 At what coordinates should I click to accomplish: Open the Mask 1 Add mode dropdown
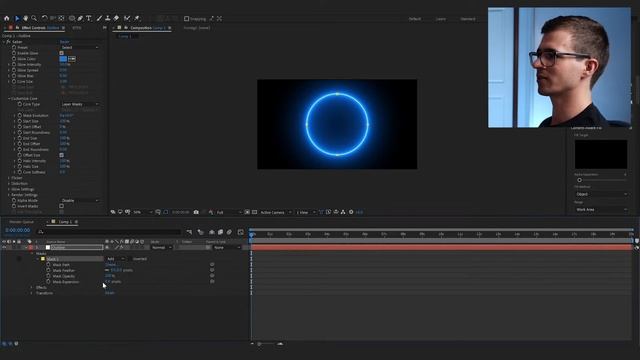point(116,259)
